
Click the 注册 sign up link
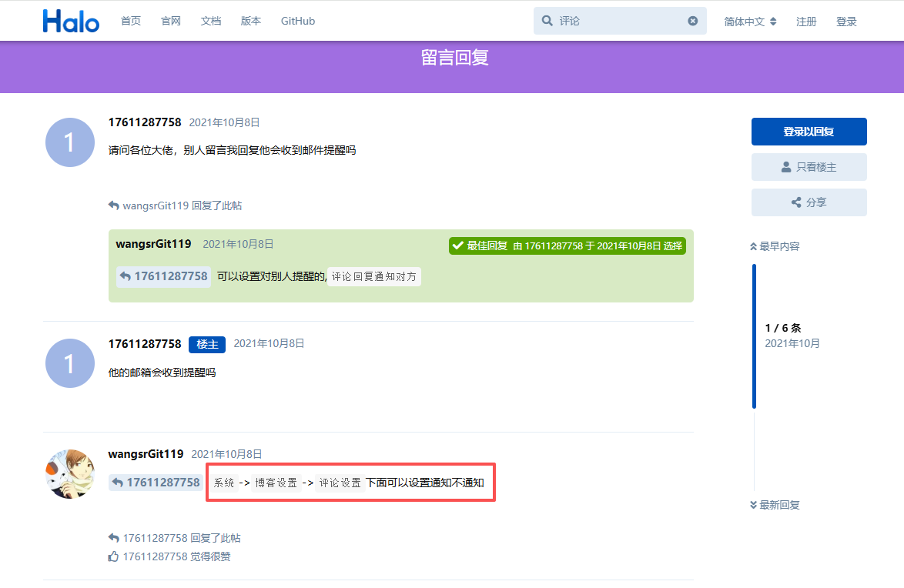click(x=806, y=22)
